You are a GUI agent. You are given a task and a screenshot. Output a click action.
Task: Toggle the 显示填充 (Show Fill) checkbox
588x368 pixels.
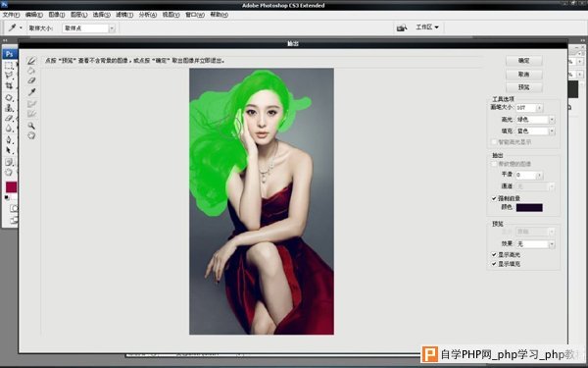point(494,264)
